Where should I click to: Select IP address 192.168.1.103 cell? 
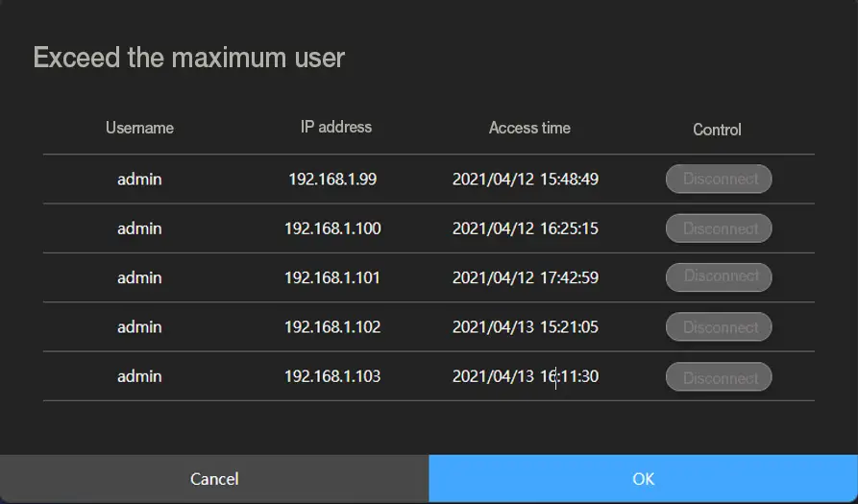tap(332, 376)
